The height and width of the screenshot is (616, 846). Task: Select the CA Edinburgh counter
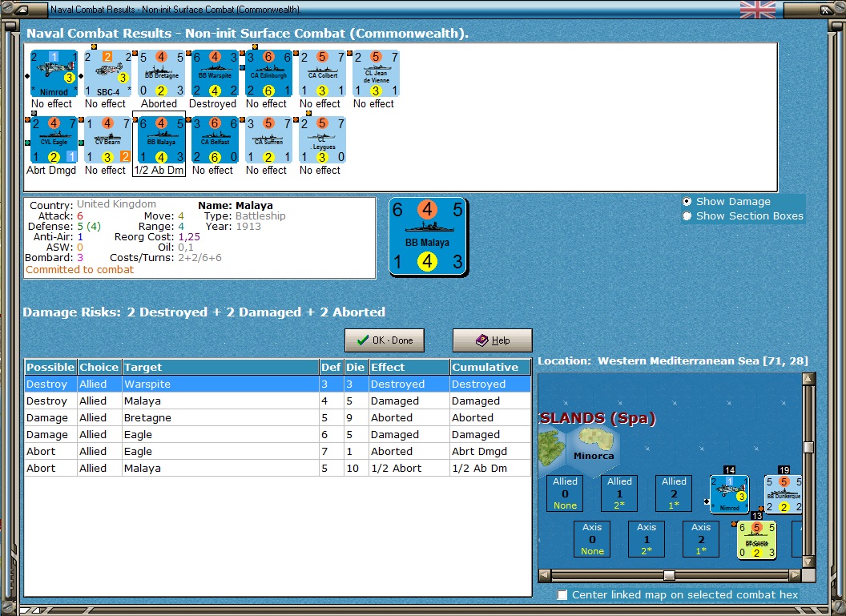(268, 74)
